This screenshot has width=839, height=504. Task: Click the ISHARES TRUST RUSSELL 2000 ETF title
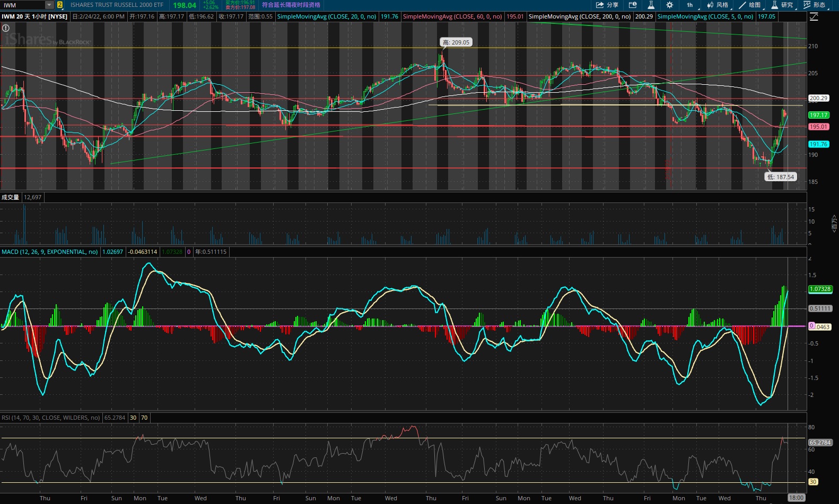pos(117,5)
